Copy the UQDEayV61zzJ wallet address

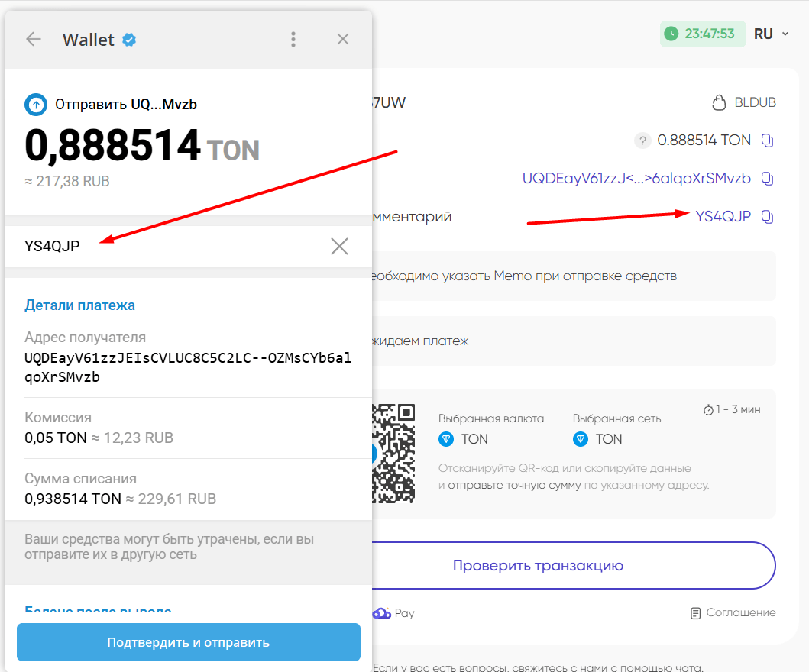click(x=769, y=179)
